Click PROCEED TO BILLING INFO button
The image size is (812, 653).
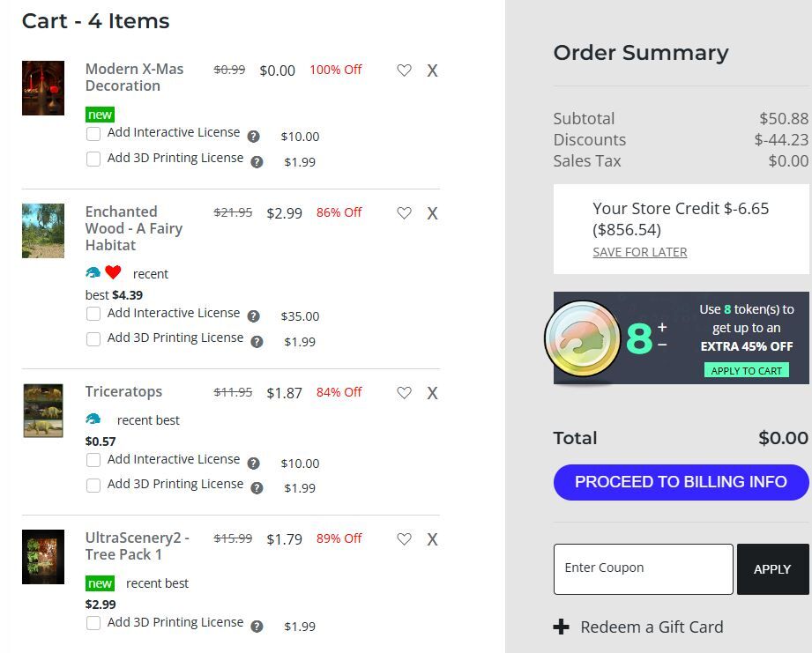(681, 482)
